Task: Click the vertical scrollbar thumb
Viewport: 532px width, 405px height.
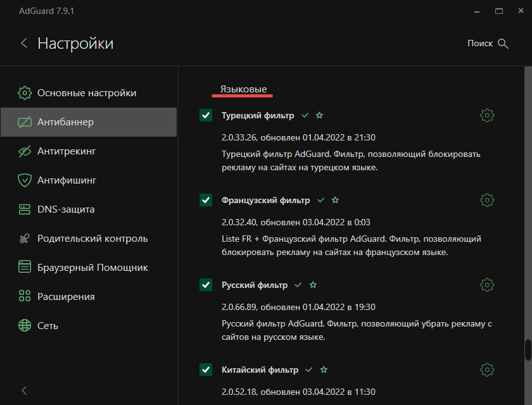Action: coord(528,350)
